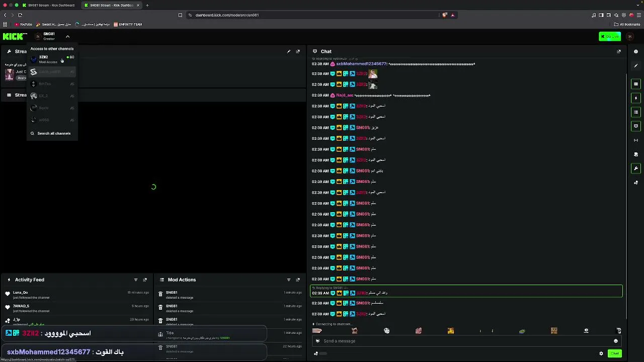Click heart icon beside 7AMAD_5 follow
644x362 pixels.
tap(8, 307)
